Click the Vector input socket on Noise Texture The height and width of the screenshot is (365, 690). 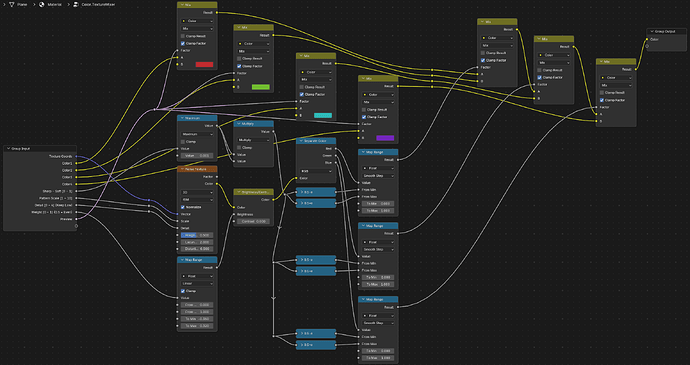click(177, 214)
